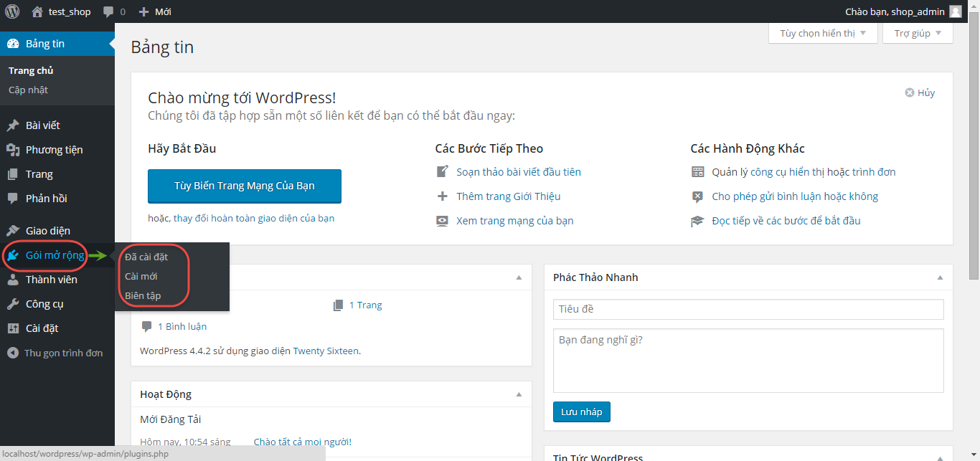Select Cài mới submenu item

(141, 276)
